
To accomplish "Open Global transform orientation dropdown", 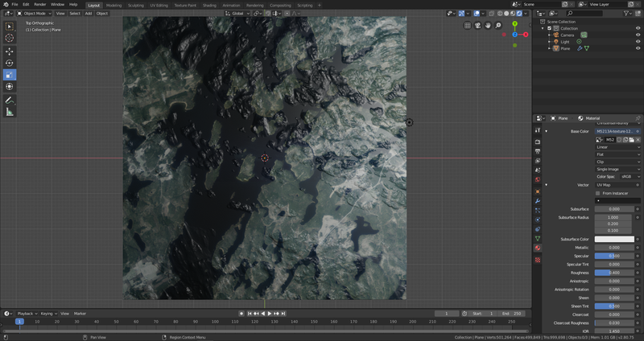I will pyautogui.click(x=237, y=14).
